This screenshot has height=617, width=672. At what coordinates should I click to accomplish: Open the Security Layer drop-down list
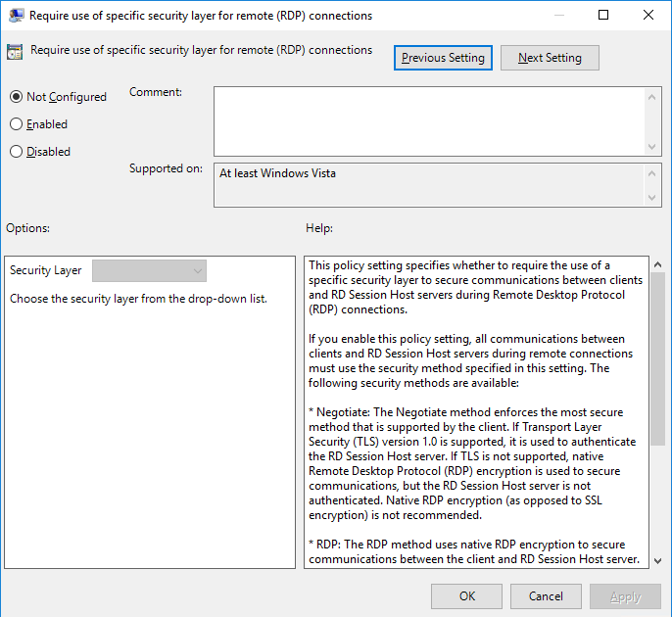pos(149,270)
